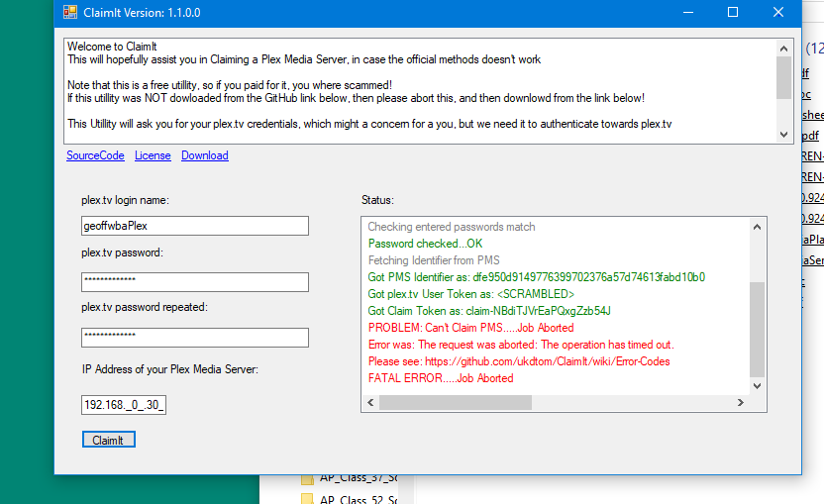Click Status log scroll right arrow
824x504 pixels.
point(741,403)
